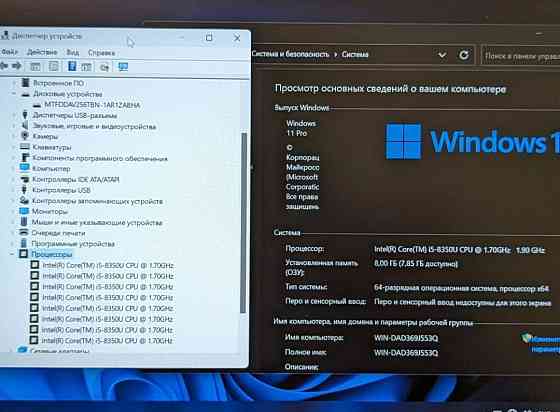Open the Вид menu
This screenshot has height=412, width=560.
(x=73, y=52)
